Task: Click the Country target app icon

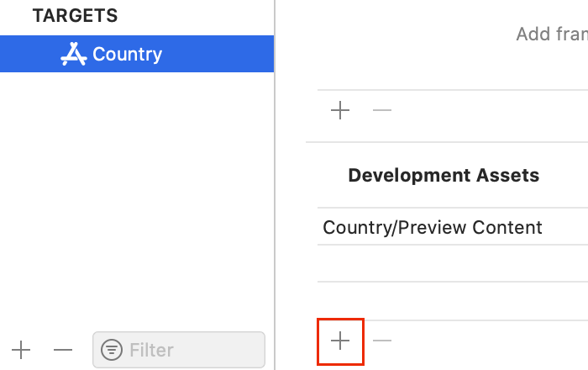Action: click(74, 54)
